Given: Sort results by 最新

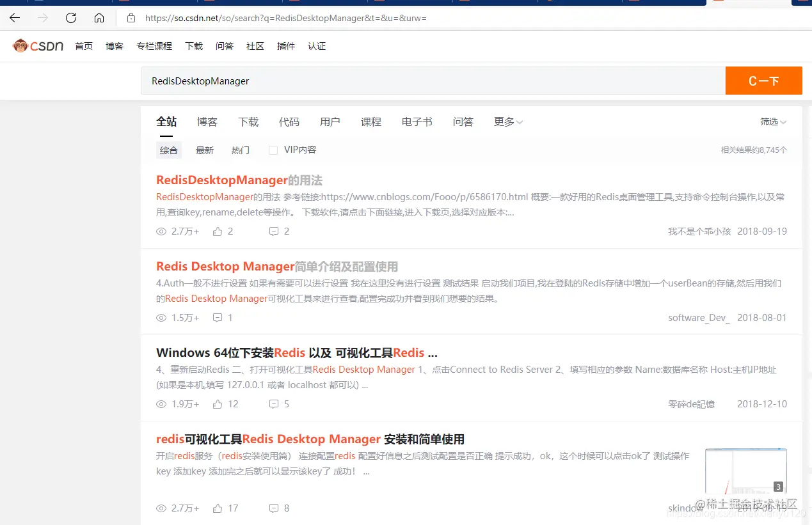Looking at the screenshot, I should tap(205, 150).
